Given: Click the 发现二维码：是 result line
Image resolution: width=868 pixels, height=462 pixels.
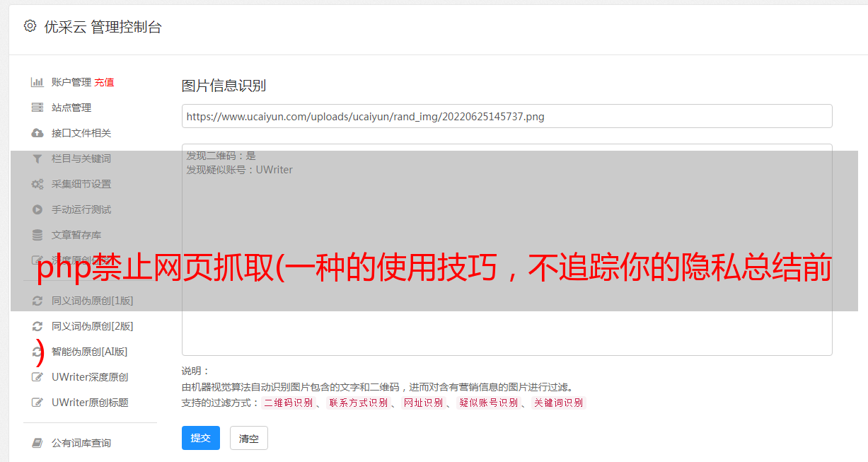Looking at the screenshot, I should tap(221, 156).
